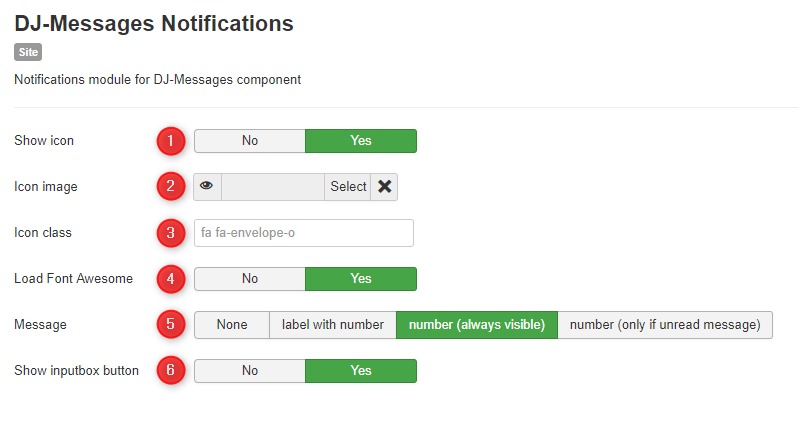The width and height of the screenshot is (798, 424).
Task: Click the eye preview icon for Icon image
Action: (x=207, y=187)
